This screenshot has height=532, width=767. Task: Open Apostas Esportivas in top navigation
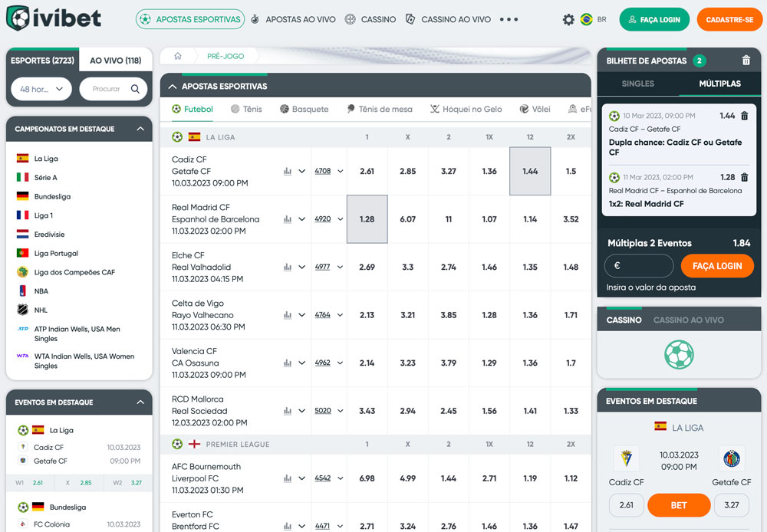tap(190, 20)
